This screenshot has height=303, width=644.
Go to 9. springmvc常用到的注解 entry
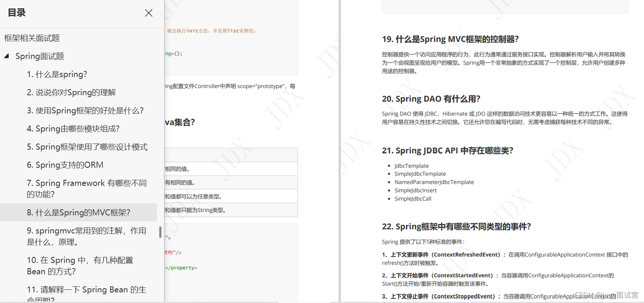pyautogui.click(x=86, y=236)
